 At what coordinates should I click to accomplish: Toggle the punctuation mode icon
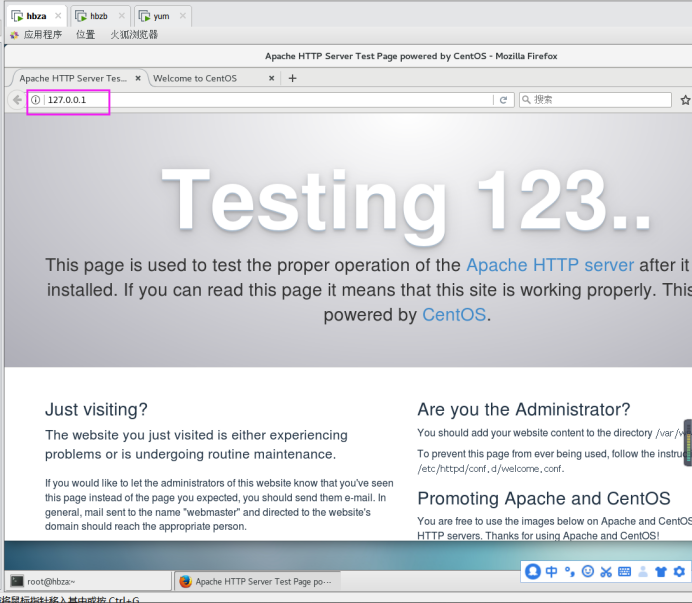point(570,572)
